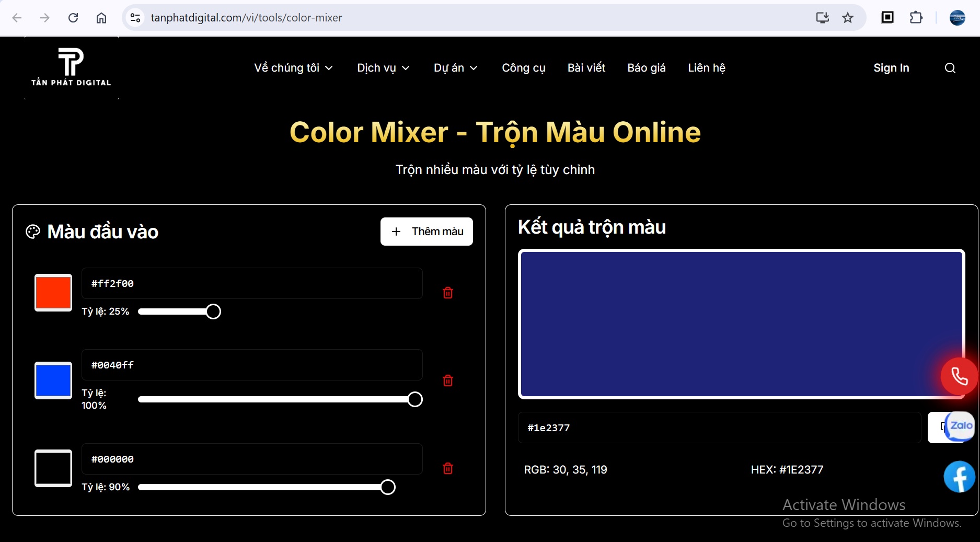This screenshot has height=542, width=980.
Task: Click the Tấn Phát Digital logo
Action: [x=71, y=67]
